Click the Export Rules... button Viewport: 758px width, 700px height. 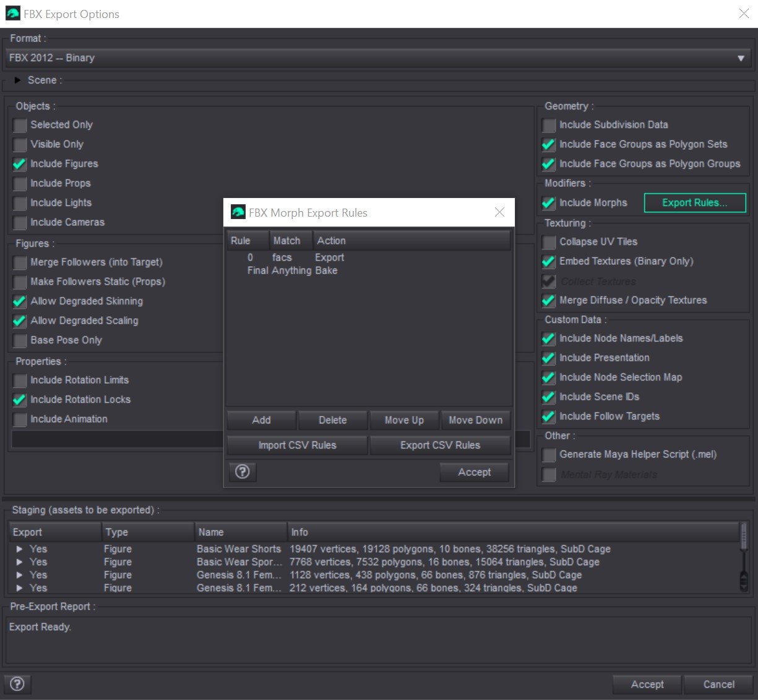pyautogui.click(x=695, y=202)
